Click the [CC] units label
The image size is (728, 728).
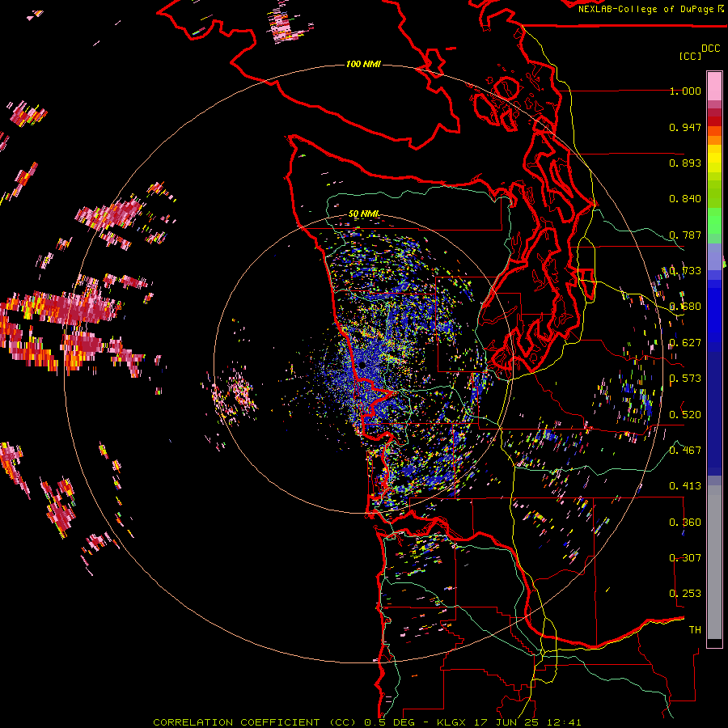690,56
